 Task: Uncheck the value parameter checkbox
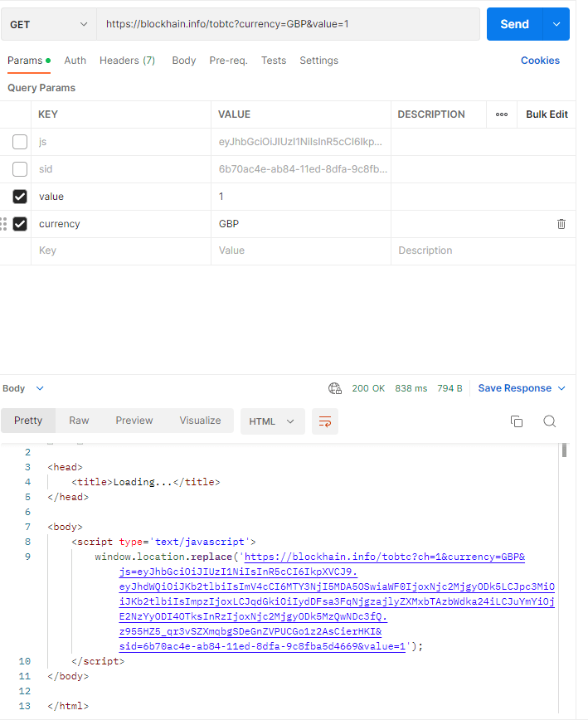[x=20, y=197]
